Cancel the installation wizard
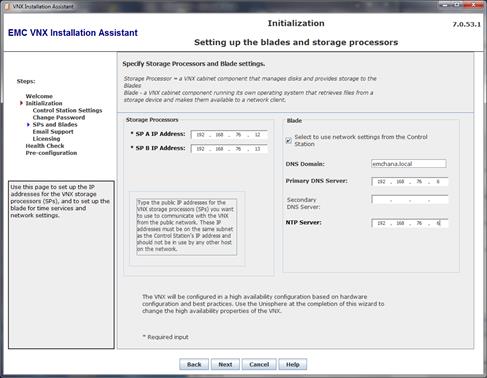 tap(259, 364)
